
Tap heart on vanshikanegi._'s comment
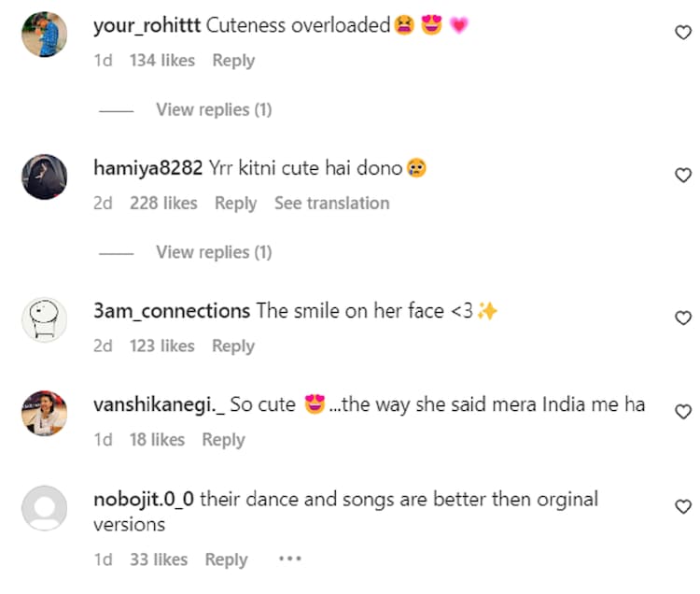point(682,412)
